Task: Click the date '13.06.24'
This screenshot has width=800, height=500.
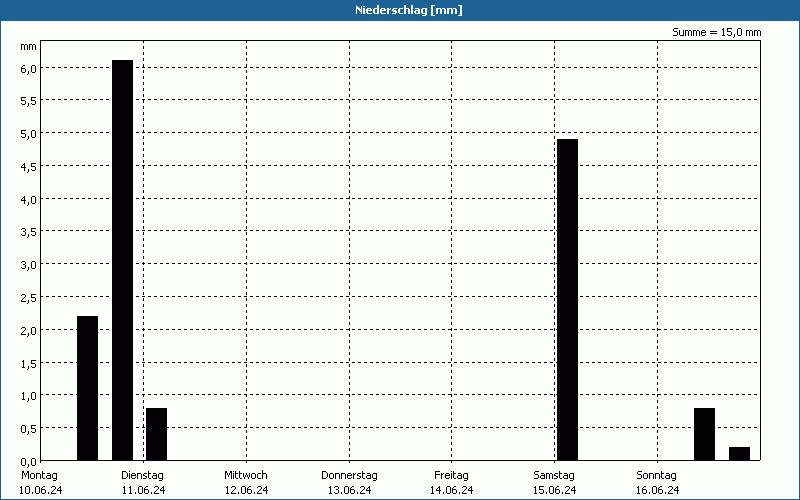Action: coord(349,490)
